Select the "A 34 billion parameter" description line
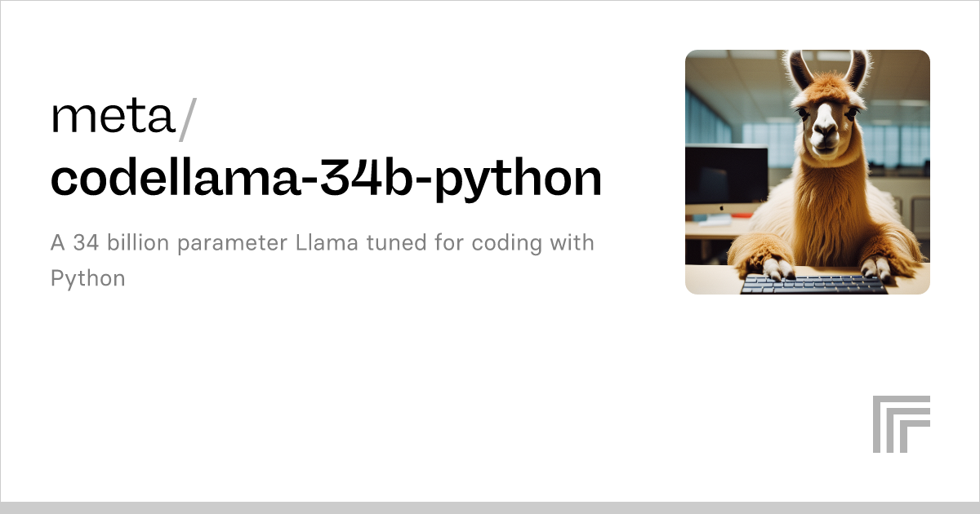The height and width of the screenshot is (514, 980). pyautogui.click(x=323, y=243)
